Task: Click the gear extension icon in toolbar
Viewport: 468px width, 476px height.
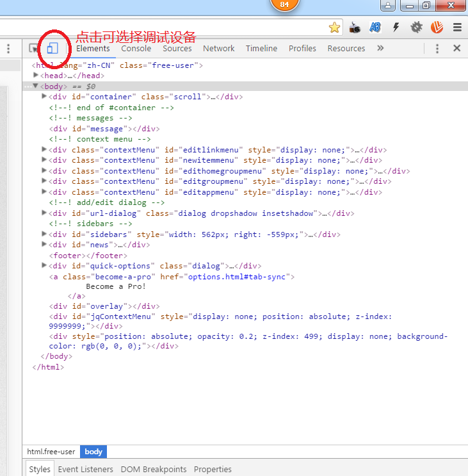Action: pyautogui.click(x=416, y=28)
